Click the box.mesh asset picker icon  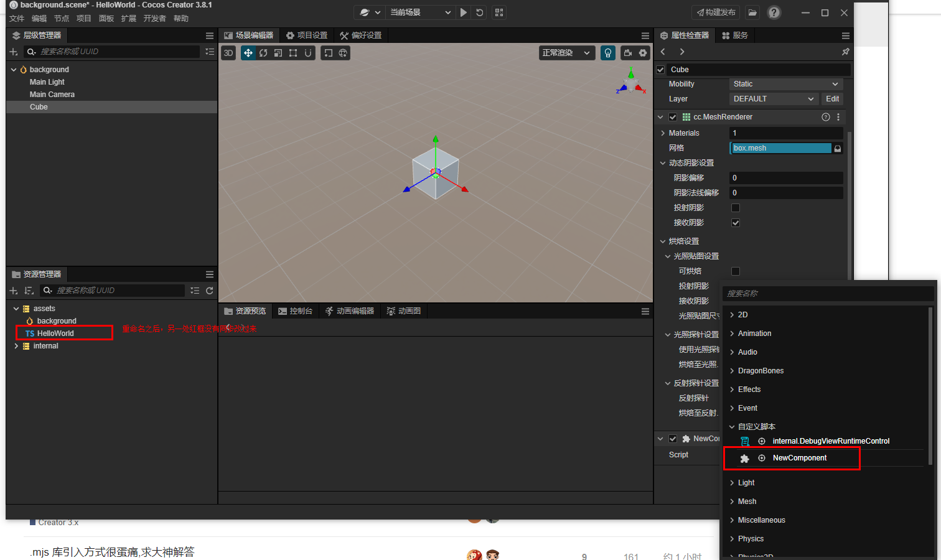838,148
